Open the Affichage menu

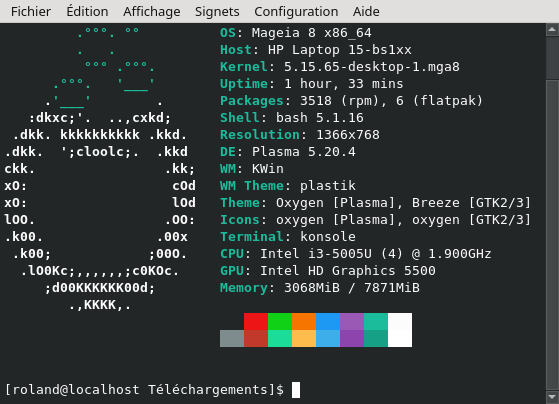[x=152, y=11]
